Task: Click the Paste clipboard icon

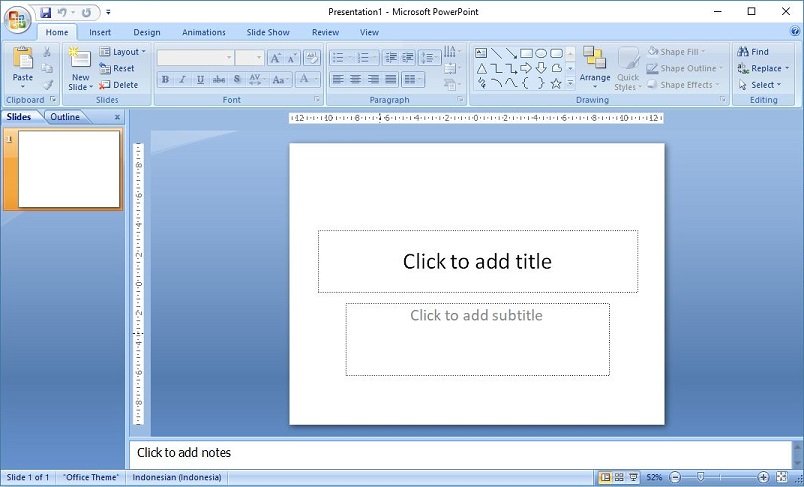Action: (x=22, y=58)
